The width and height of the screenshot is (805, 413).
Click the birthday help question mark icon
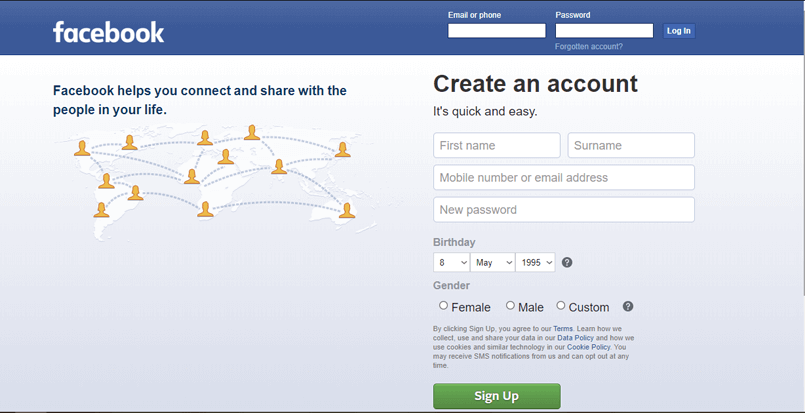click(x=567, y=263)
